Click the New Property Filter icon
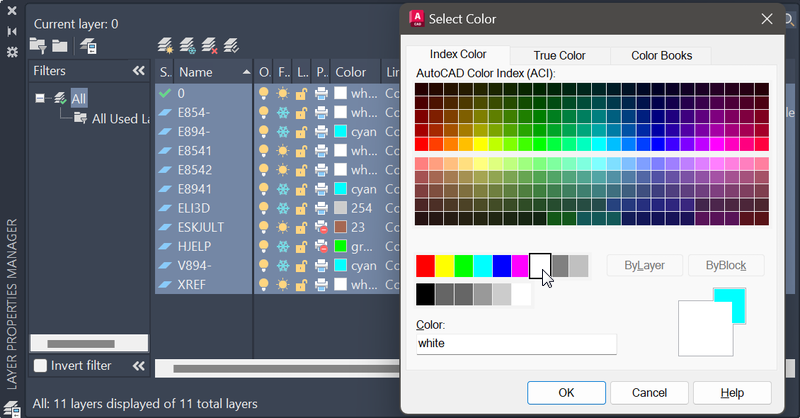Image resolution: width=800 pixels, height=418 pixels. (x=38, y=45)
